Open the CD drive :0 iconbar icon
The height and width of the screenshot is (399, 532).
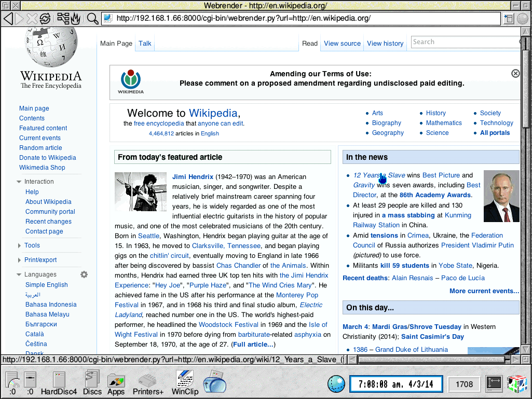click(12, 383)
